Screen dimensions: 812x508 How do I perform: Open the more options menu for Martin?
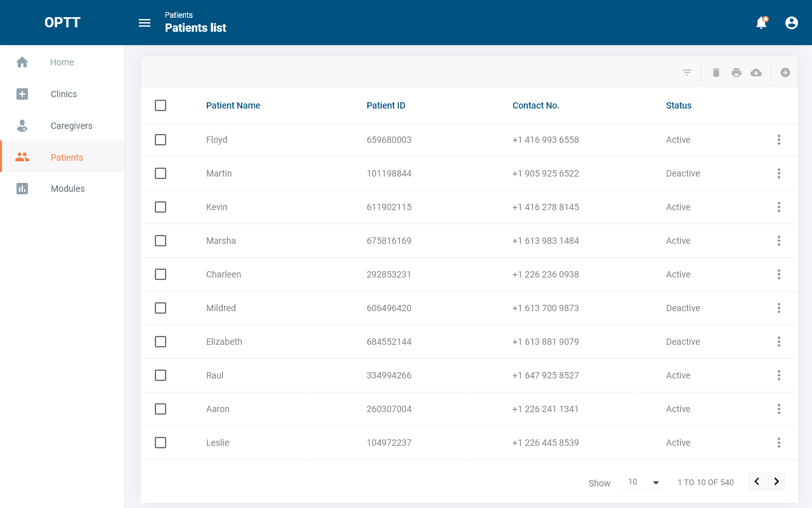pos(779,173)
